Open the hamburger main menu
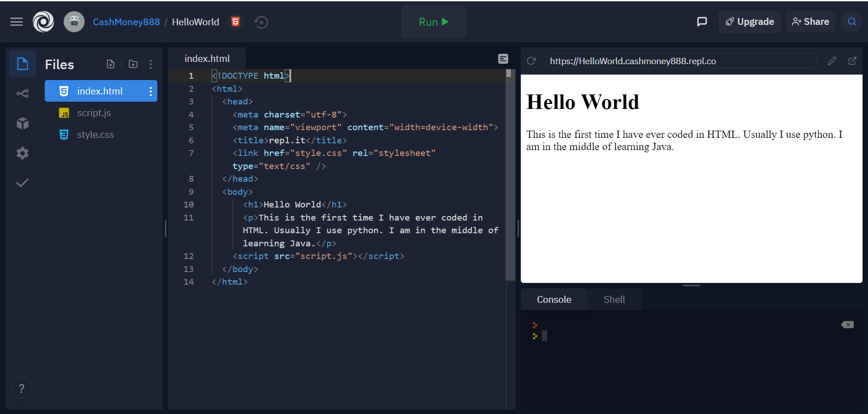The height and width of the screenshot is (414, 868). tap(16, 22)
